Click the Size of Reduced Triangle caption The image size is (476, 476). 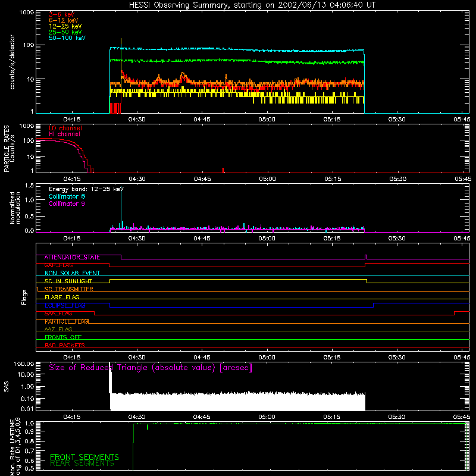(x=151, y=368)
